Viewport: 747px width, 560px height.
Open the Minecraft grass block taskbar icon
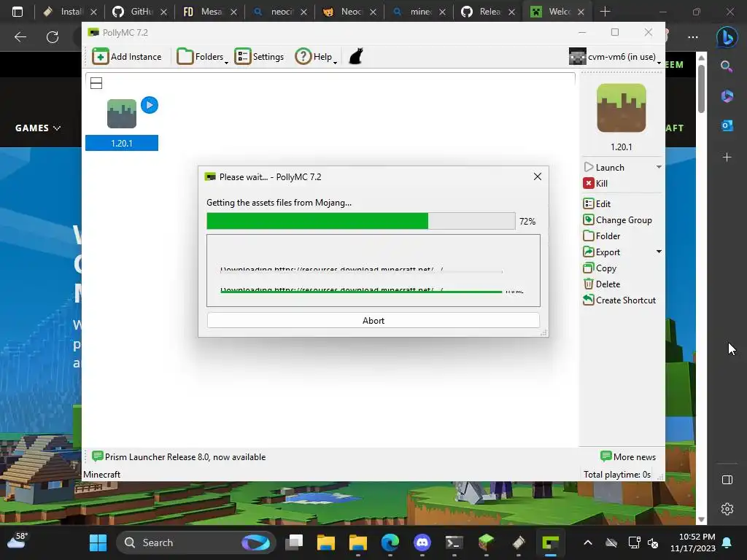coord(486,542)
